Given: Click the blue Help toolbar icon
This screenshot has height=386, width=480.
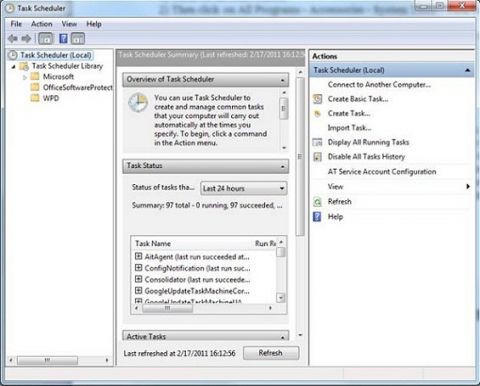Looking at the screenshot, I should [63, 39].
